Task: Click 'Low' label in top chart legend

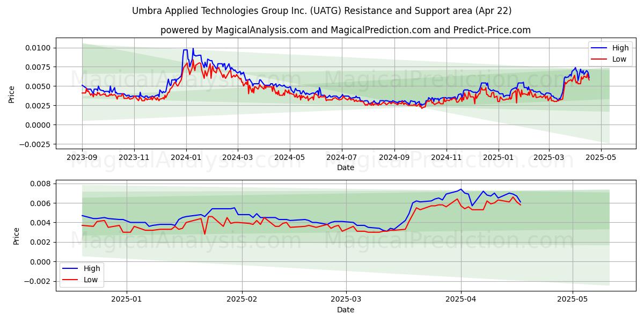Action: [619, 59]
